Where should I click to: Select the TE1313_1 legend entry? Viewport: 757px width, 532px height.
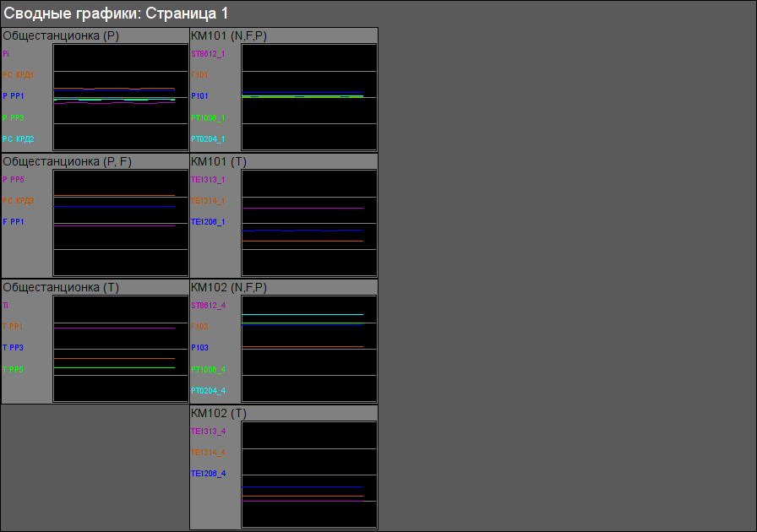point(208,180)
